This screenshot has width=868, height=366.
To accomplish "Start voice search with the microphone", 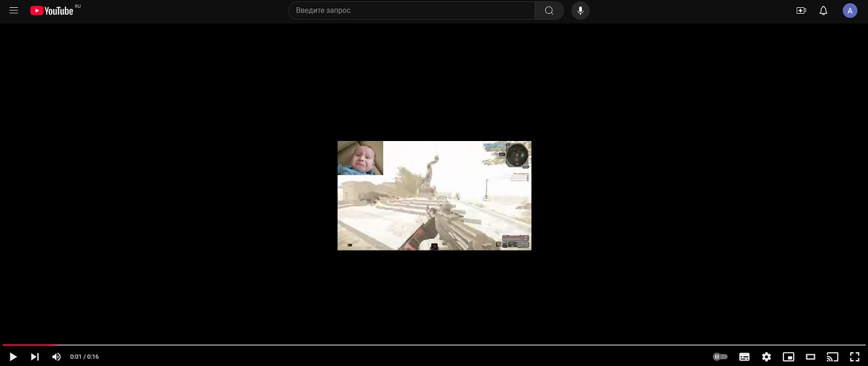I will pyautogui.click(x=580, y=10).
